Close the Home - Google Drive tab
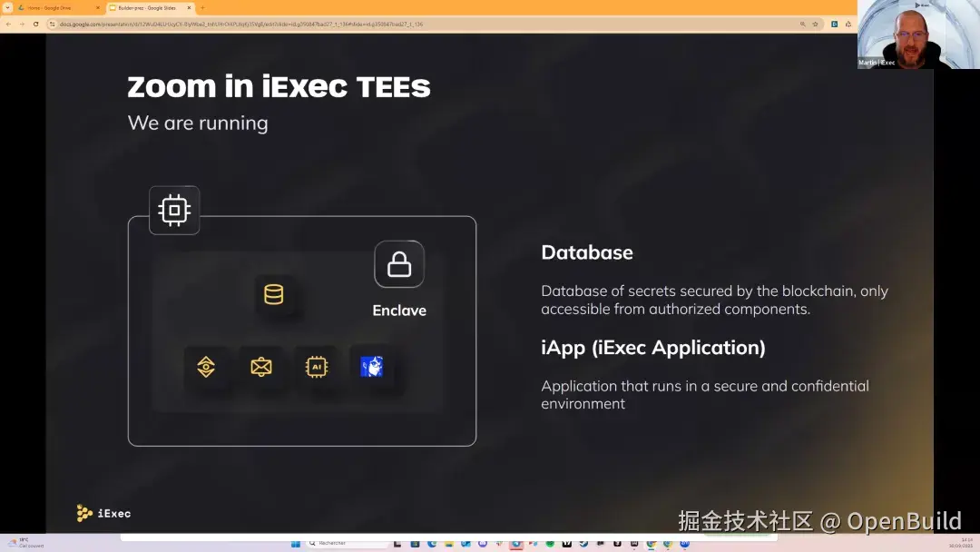Image resolution: width=980 pixels, height=552 pixels. click(97, 8)
